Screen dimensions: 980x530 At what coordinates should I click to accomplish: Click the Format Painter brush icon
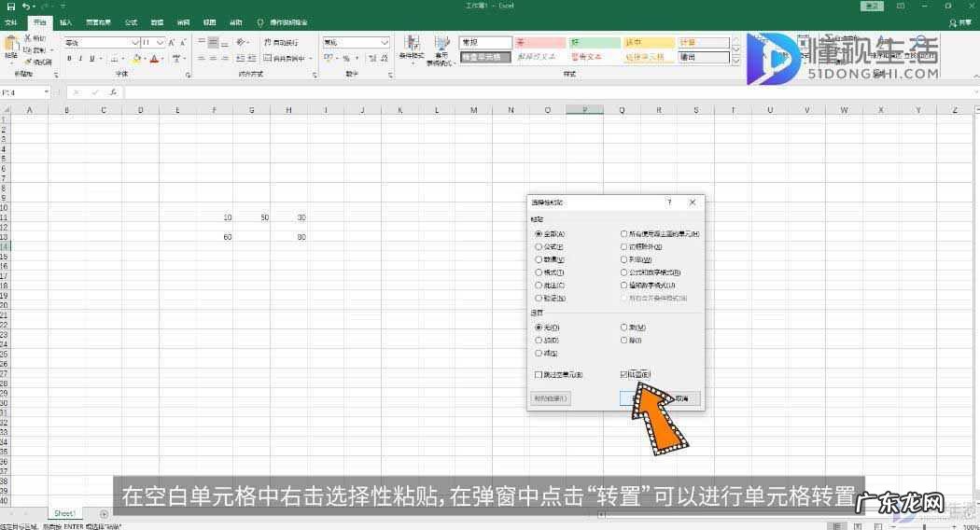point(28,62)
